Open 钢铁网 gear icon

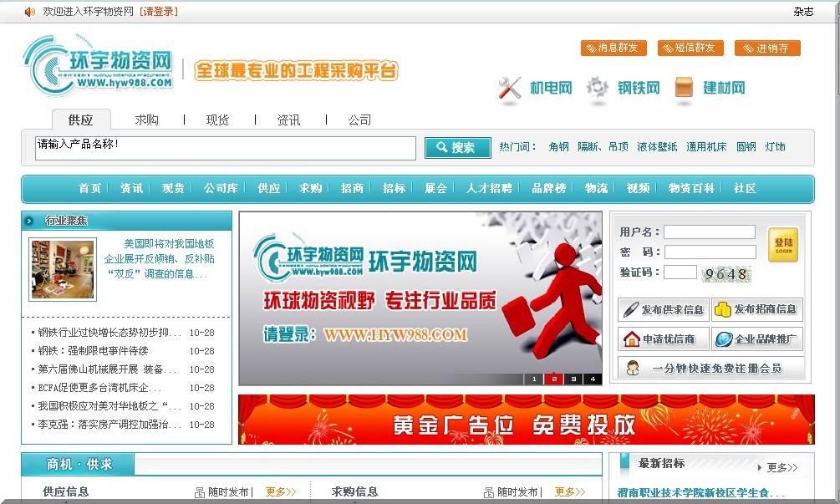(x=597, y=88)
